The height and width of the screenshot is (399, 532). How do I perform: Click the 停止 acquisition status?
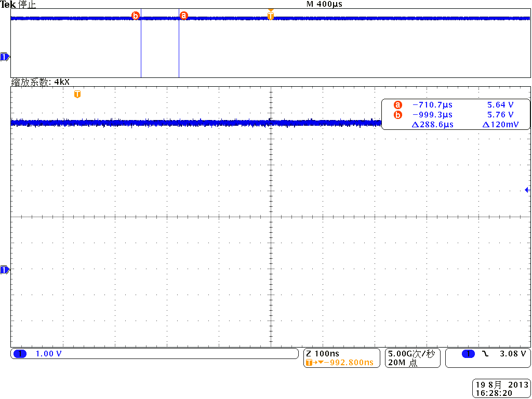tap(27, 5)
